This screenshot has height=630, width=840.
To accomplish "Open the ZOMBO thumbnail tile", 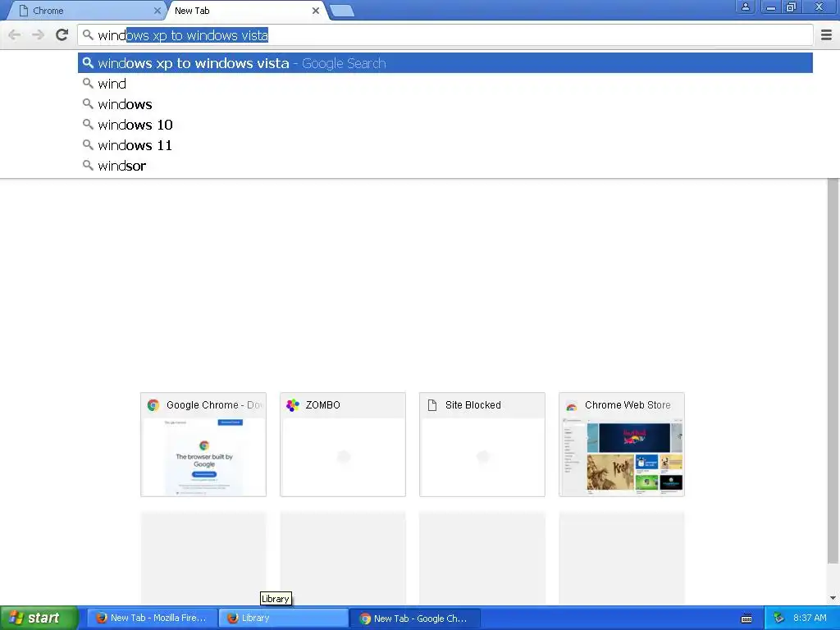I will coord(343,445).
